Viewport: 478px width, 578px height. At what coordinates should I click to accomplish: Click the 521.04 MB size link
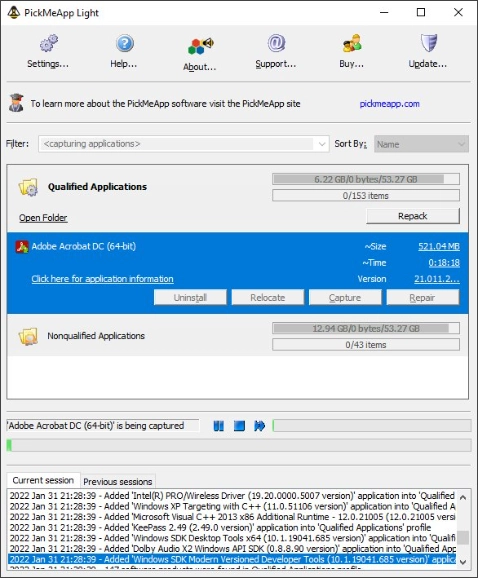pyautogui.click(x=439, y=247)
